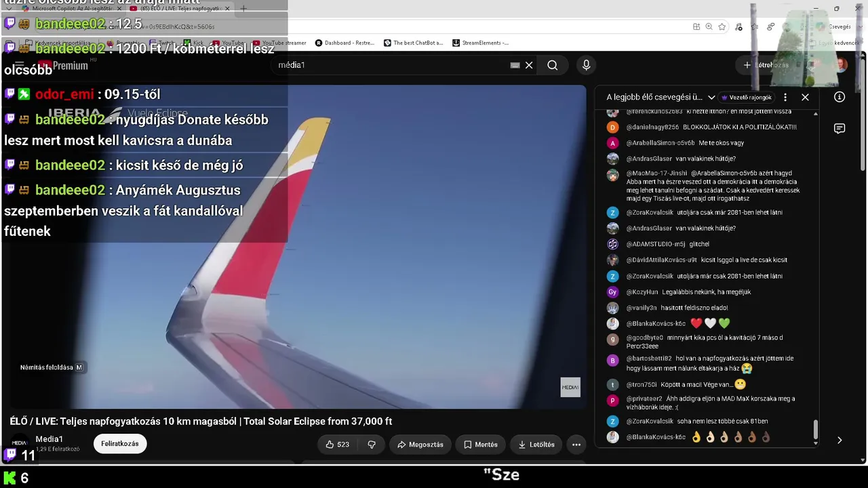Start voice search with the microphone icon

tap(587, 65)
